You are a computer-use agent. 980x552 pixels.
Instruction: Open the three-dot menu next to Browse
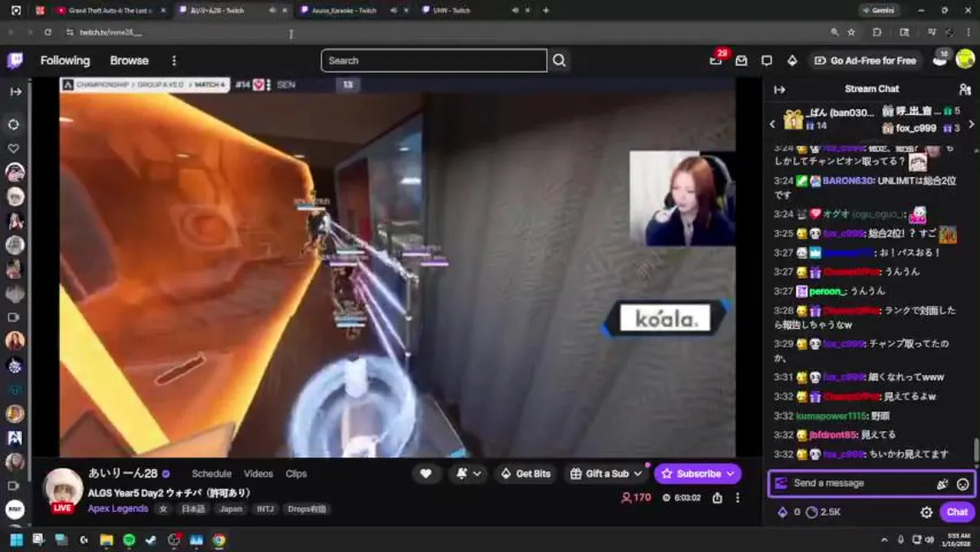174,61
